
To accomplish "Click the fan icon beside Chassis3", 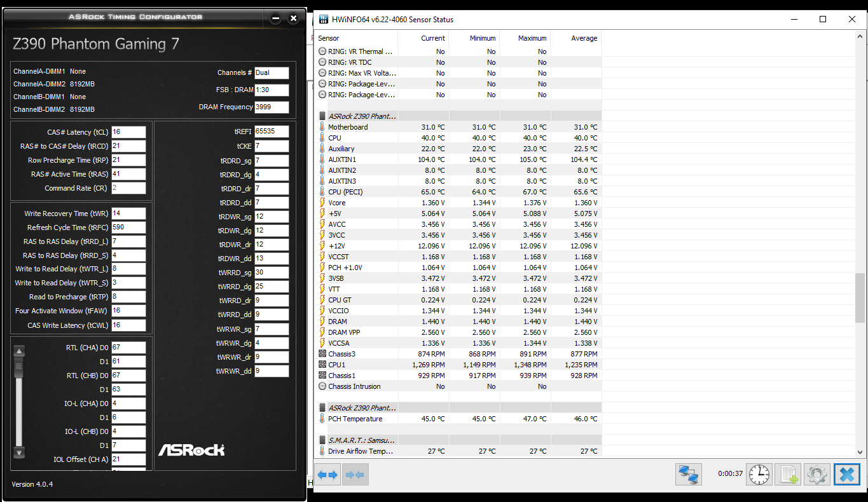I will pyautogui.click(x=322, y=354).
